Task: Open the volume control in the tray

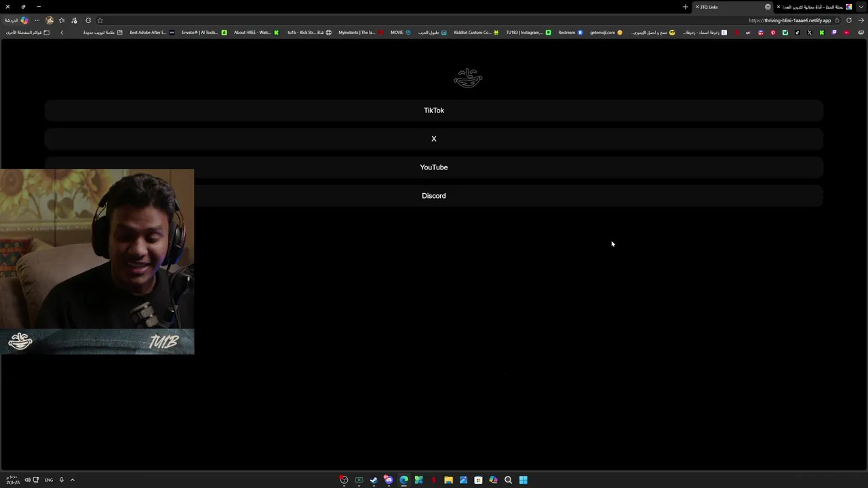Action: (x=28, y=480)
